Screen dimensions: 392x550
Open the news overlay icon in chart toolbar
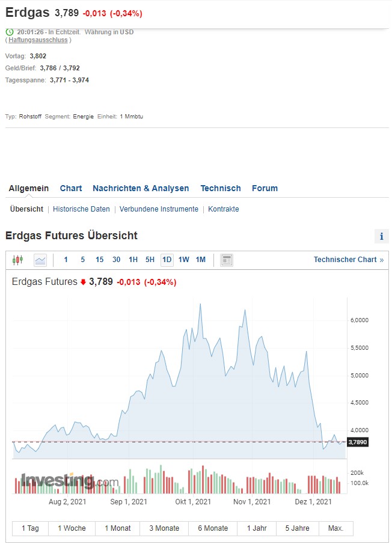point(227,260)
